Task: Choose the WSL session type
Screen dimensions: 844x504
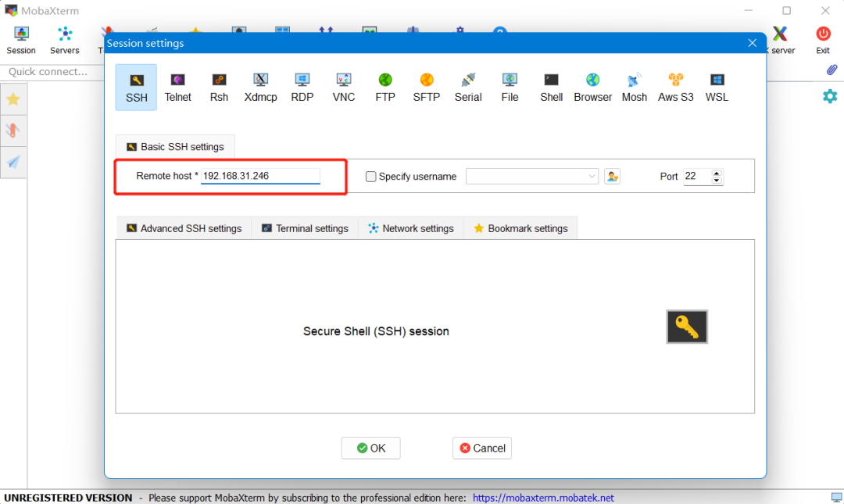Action: pyautogui.click(x=717, y=88)
